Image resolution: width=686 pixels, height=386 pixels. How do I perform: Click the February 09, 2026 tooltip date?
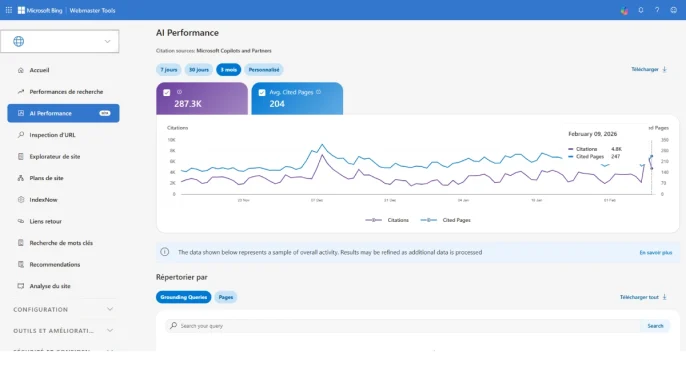[592, 134]
